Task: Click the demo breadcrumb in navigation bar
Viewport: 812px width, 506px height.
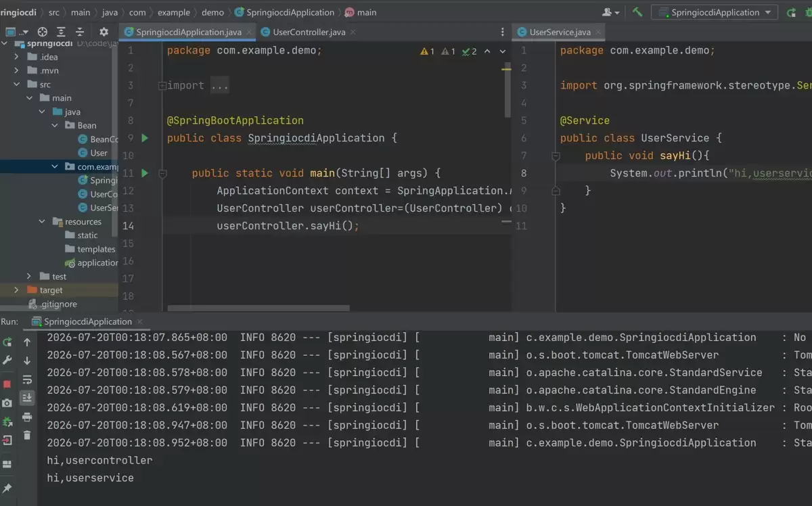Action: [212, 12]
